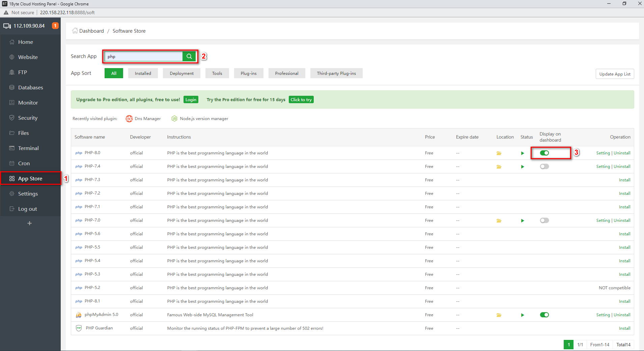Click inside the Search App input field
The image size is (644, 351).
(144, 56)
